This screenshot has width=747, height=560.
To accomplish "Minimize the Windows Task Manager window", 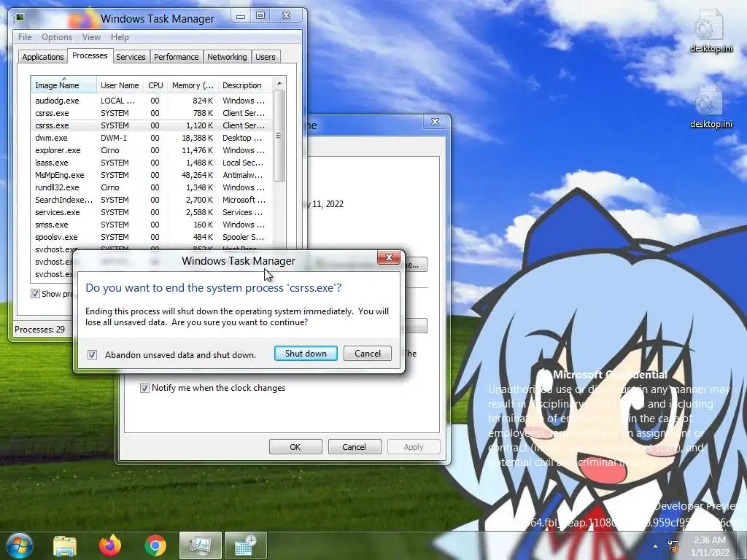I will pos(241,16).
